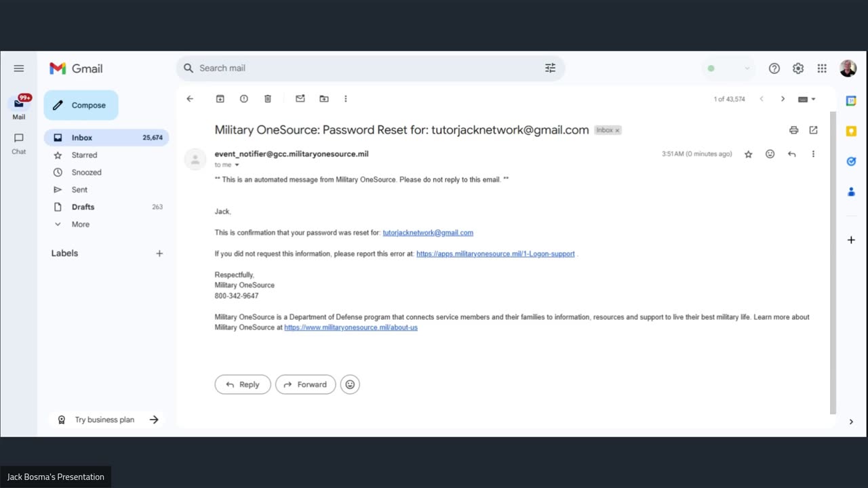Open the militaryonesource.mil/about-us link
Viewport: 868px width, 488px height.
[x=351, y=327]
